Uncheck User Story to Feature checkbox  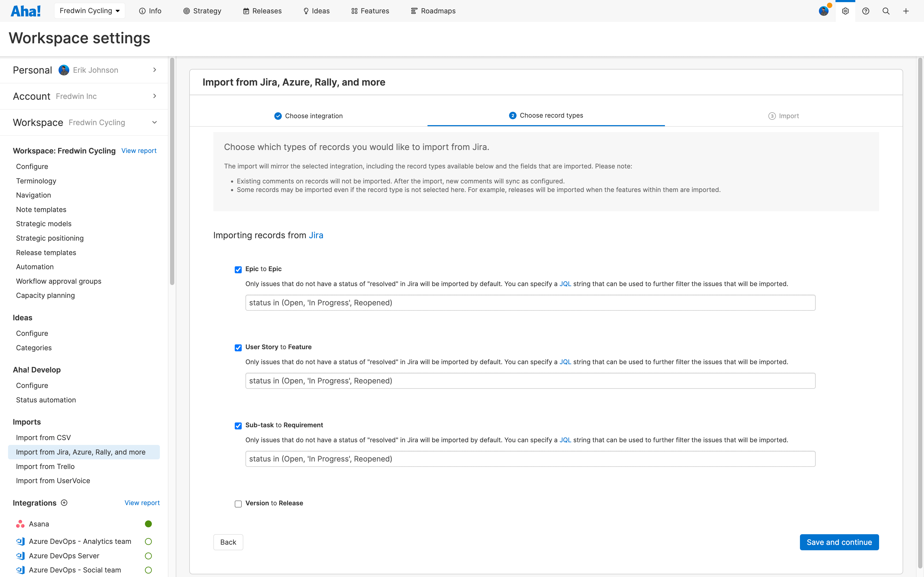tap(238, 348)
